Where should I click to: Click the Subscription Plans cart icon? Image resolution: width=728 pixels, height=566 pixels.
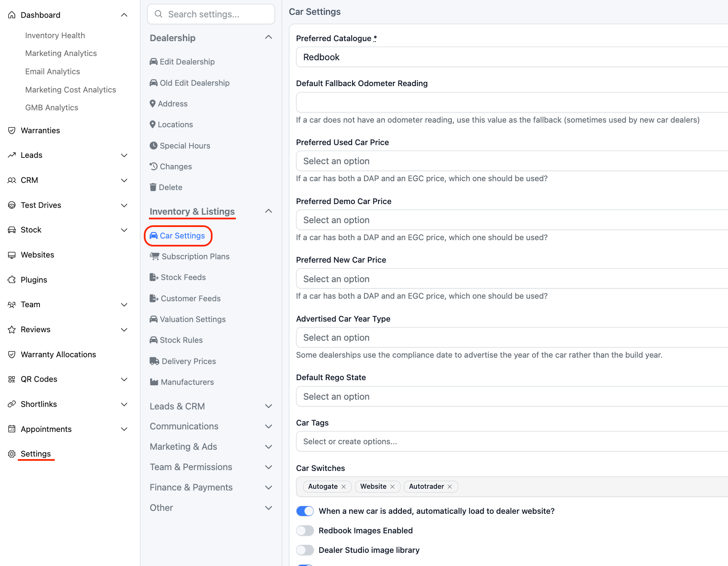[x=154, y=256]
